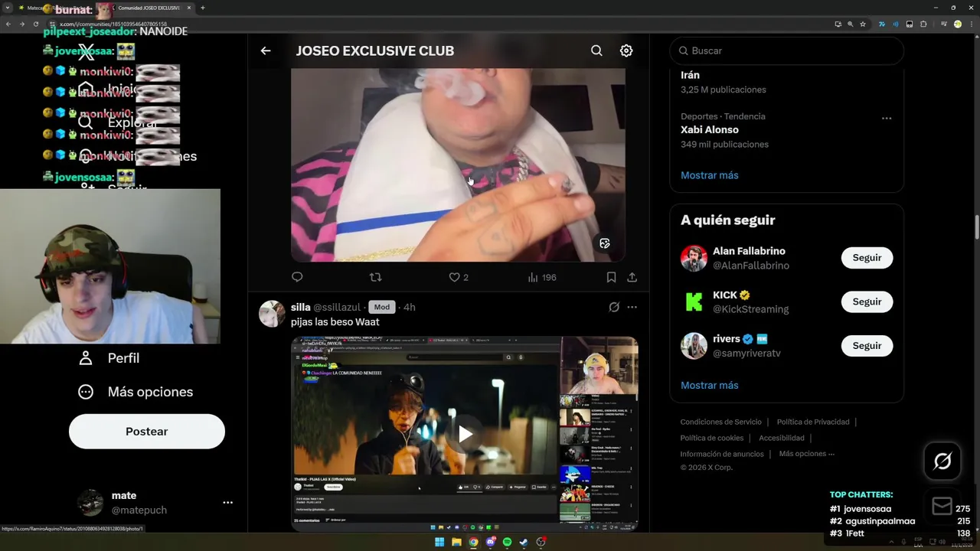Share the smoking video post

tap(632, 277)
